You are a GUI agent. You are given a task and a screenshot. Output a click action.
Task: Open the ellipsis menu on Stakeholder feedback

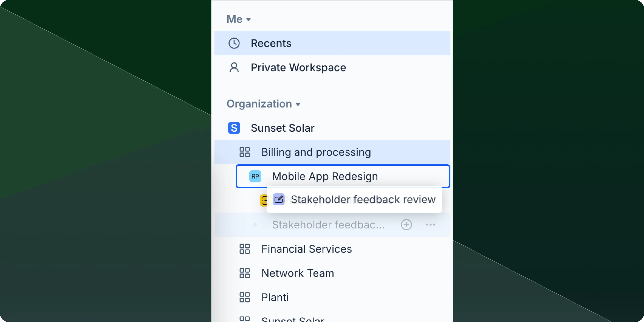click(x=431, y=225)
